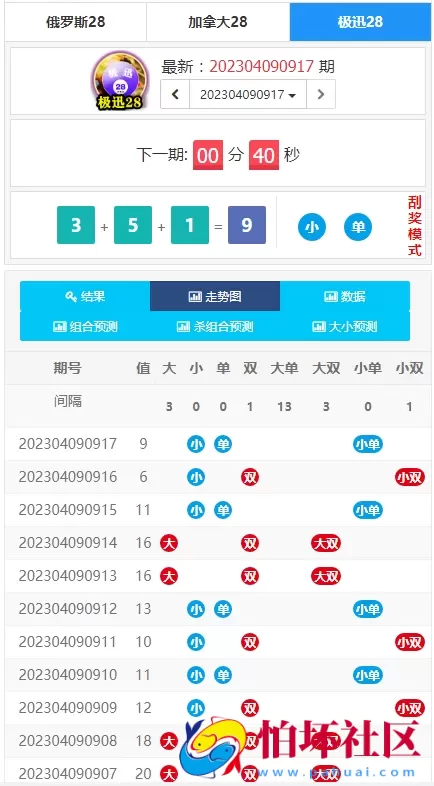Click the second result number 5

point(133,225)
